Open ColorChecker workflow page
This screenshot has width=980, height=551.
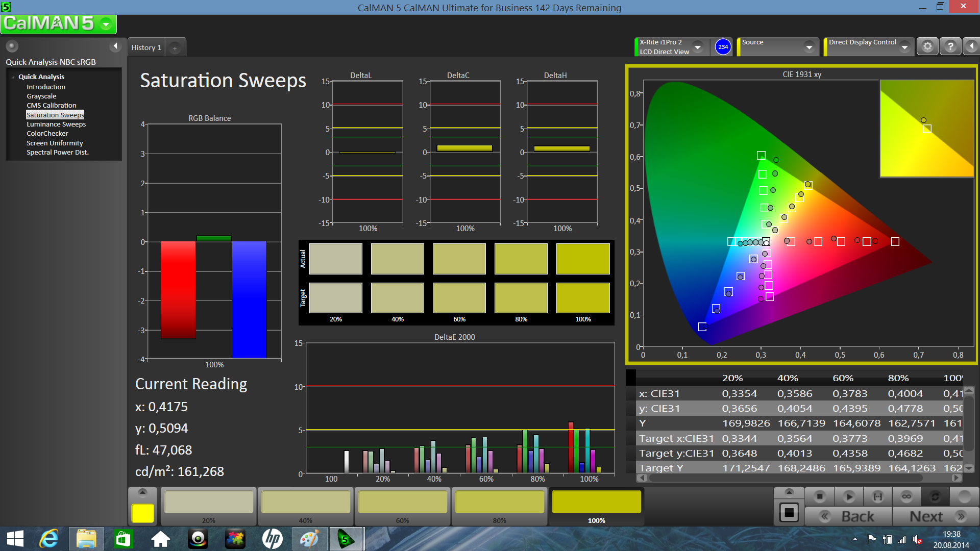pos(47,133)
